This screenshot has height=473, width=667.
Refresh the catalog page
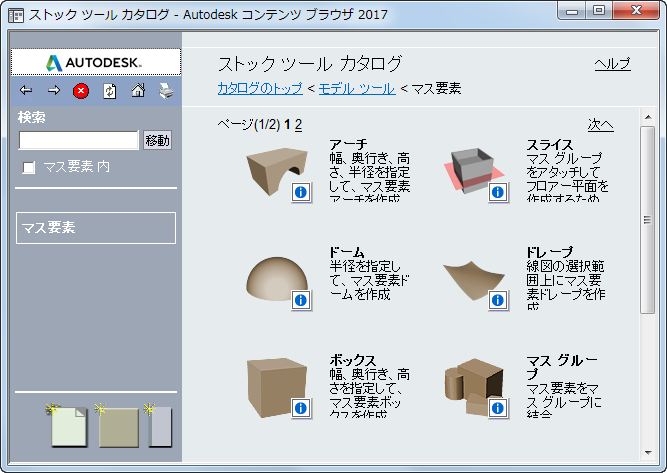(110, 91)
